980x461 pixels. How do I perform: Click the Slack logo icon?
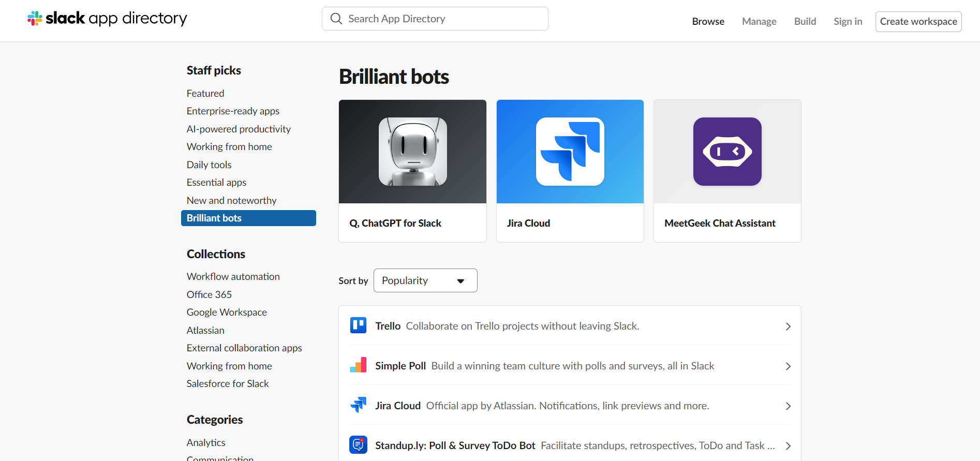click(x=35, y=19)
